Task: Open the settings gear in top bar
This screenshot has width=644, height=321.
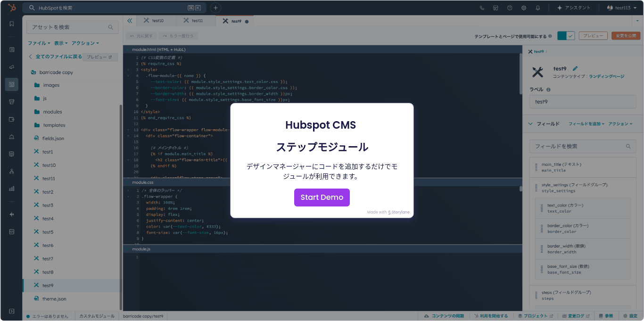Action: point(524,8)
